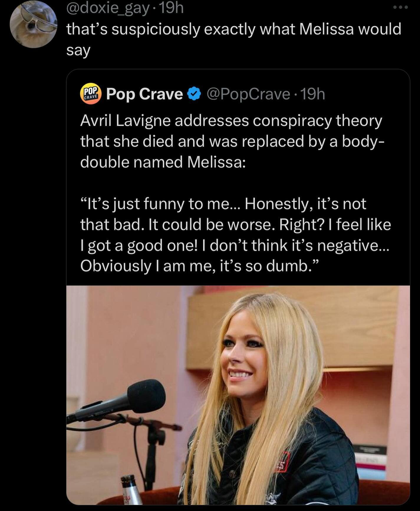Click the black microphone in the photo

(146, 396)
